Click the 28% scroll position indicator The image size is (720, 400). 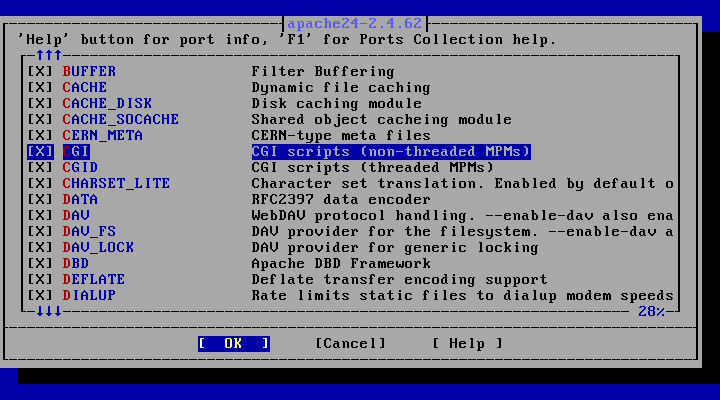tap(652, 312)
